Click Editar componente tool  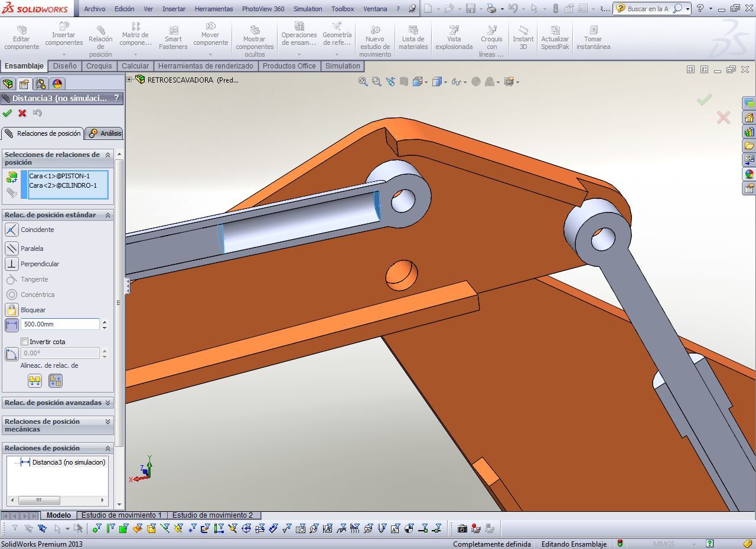22,38
